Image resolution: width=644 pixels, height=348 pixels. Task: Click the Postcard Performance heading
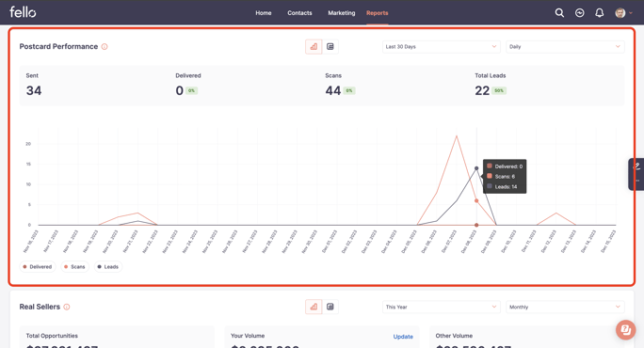(x=58, y=47)
